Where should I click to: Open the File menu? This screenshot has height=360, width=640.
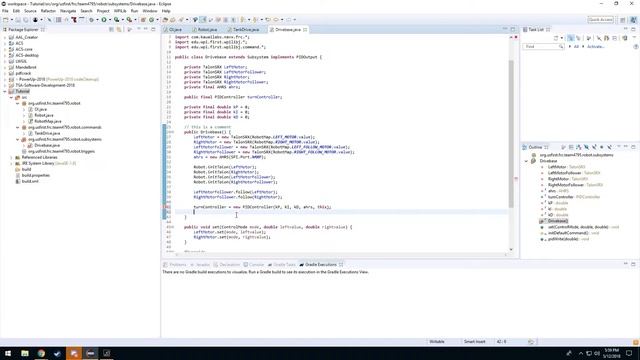pyautogui.click(x=5, y=11)
